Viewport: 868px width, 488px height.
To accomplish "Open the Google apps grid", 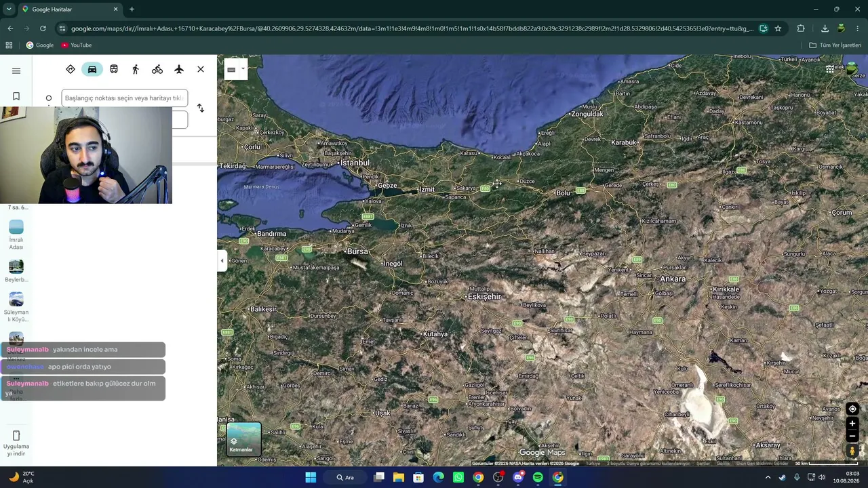I will (829, 69).
